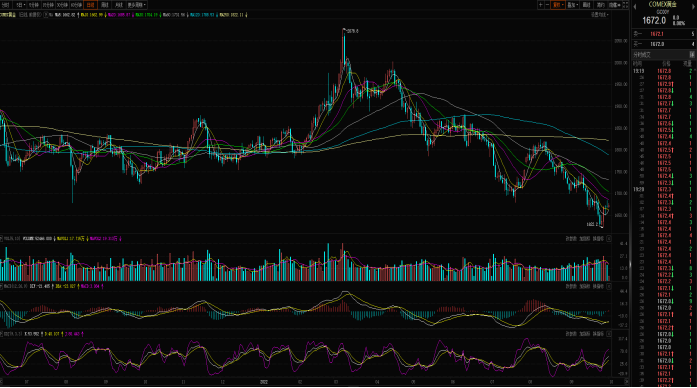Click 换指标 in the volume panel
The height and width of the screenshot is (388, 697).
(x=598, y=239)
